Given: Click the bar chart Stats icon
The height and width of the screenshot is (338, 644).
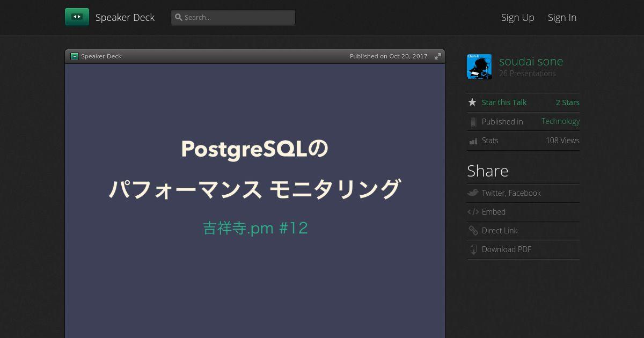Looking at the screenshot, I should pyautogui.click(x=473, y=141).
